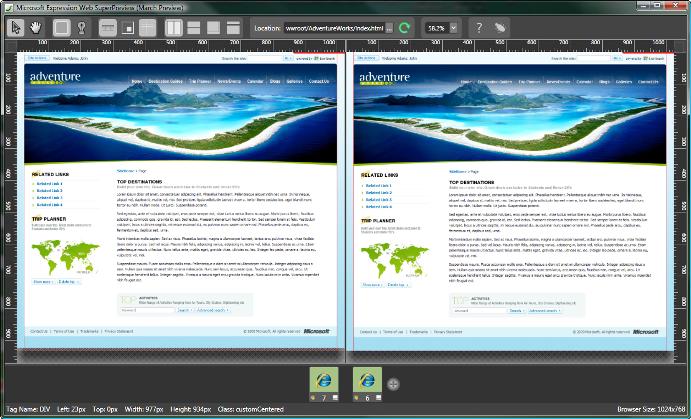
Task: Click TRIP PLANNER heading in the left preview
Action: pos(49,219)
